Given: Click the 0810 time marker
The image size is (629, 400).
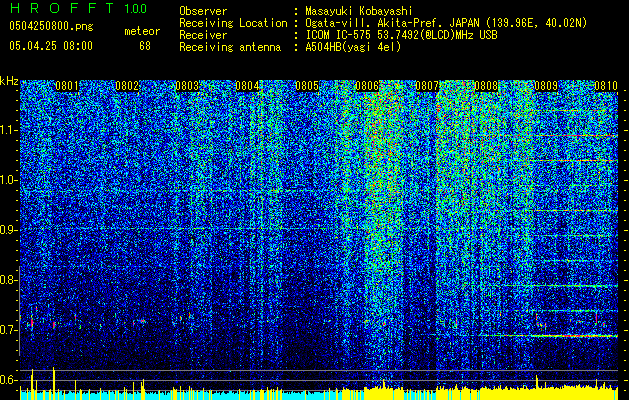Looking at the screenshot, I should pyautogui.click(x=606, y=86).
